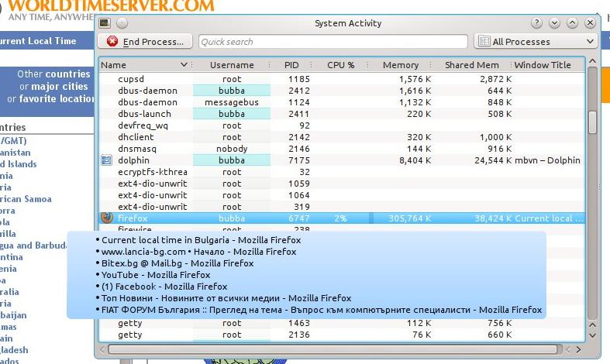The width and height of the screenshot is (610, 364).
Task: Open the All Processes filter dropdown
Action: click(535, 42)
